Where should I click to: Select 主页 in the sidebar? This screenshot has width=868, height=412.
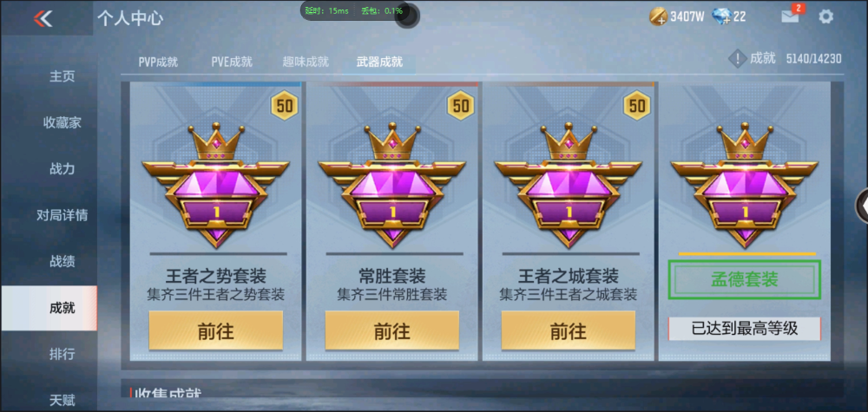tap(62, 76)
